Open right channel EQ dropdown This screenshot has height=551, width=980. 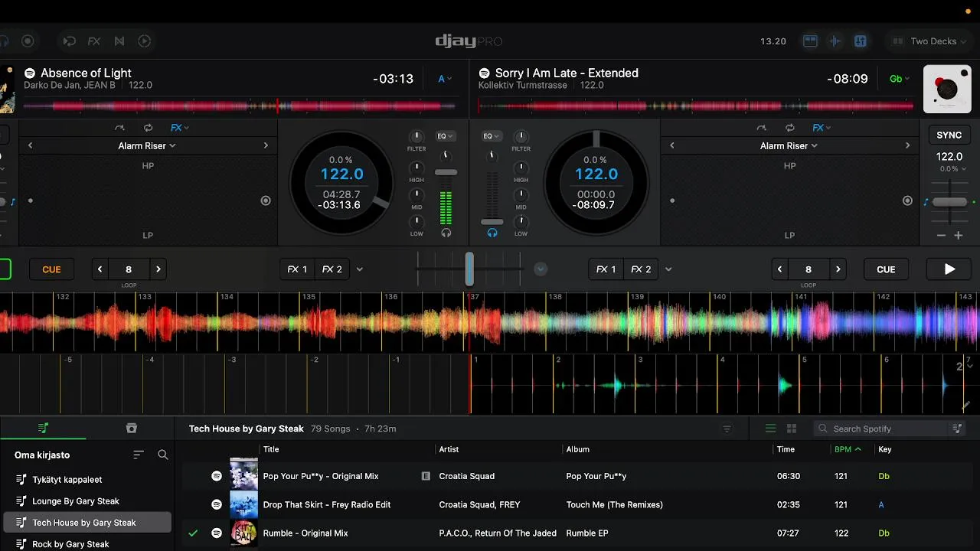(492, 136)
